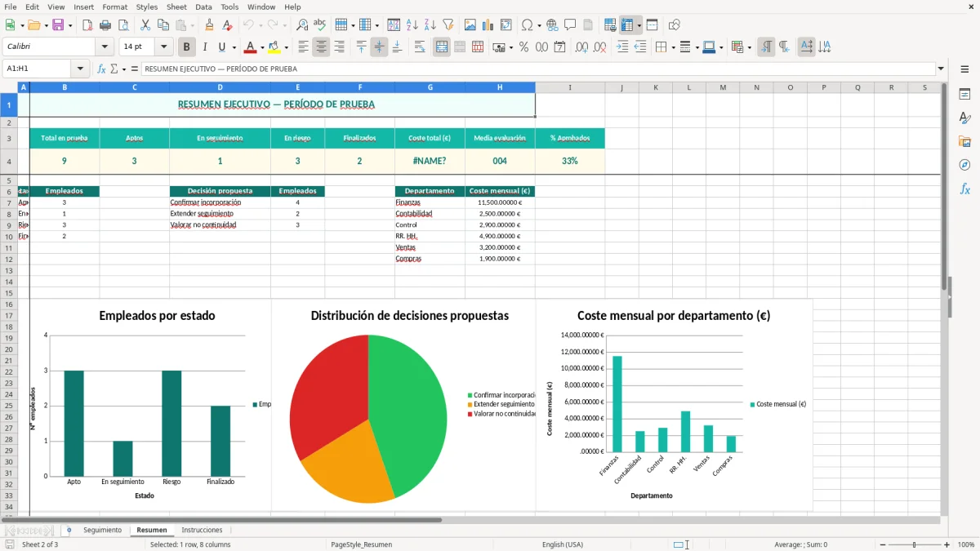The width and height of the screenshot is (980, 551).
Task: Click row header 4
Action: click(x=9, y=161)
